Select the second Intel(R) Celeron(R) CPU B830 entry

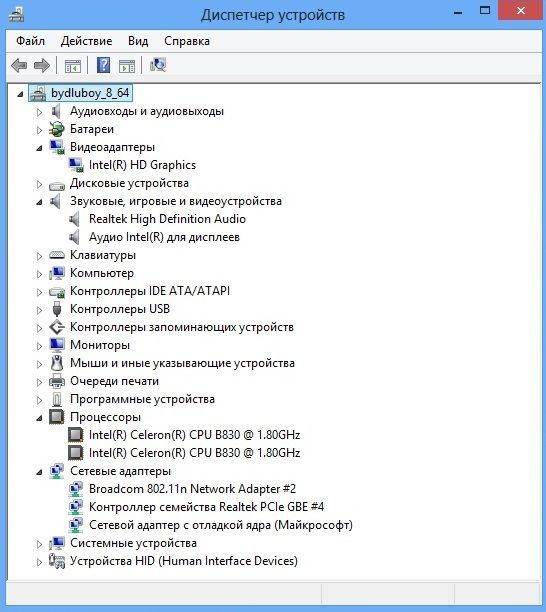click(194, 453)
